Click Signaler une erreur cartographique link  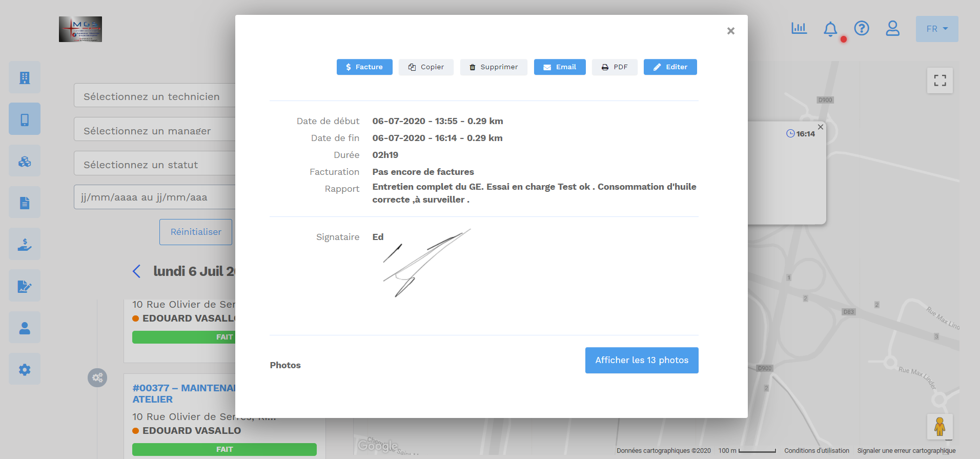point(906,451)
